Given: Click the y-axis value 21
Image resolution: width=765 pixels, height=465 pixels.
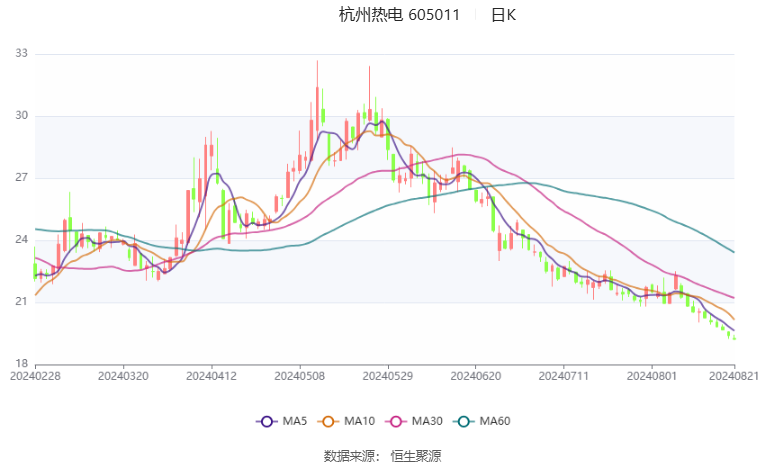Looking at the screenshot, I should pyautogui.click(x=21, y=302).
